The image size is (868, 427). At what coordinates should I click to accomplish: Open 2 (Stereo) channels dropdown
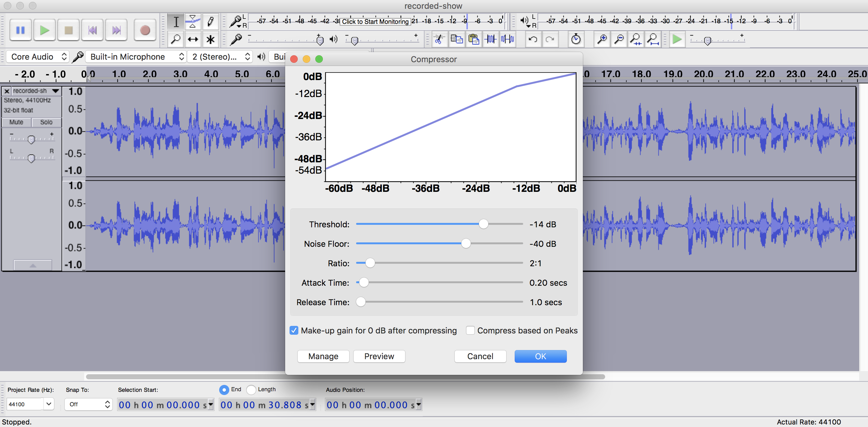(220, 57)
